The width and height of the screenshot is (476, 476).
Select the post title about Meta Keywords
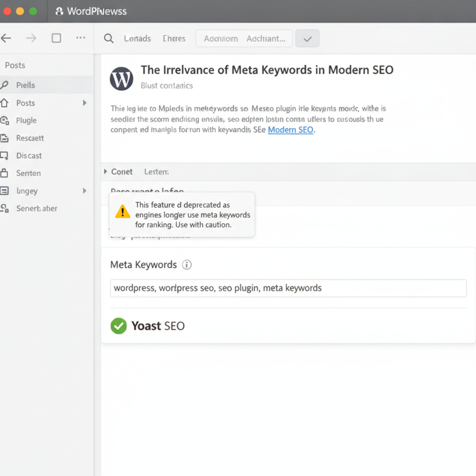point(267,70)
